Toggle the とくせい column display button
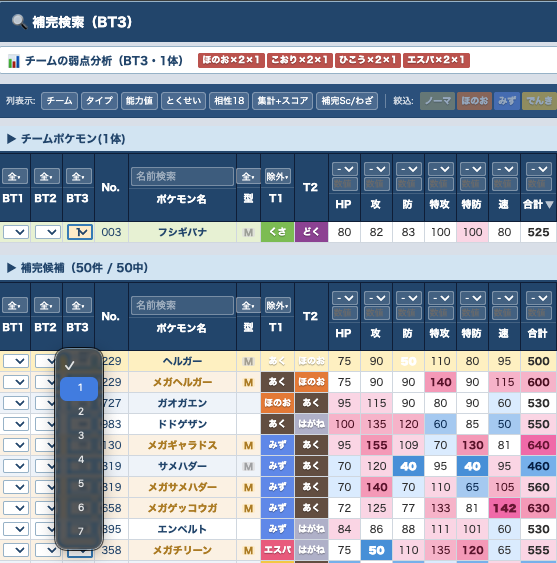557x563 pixels. (184, 101)
